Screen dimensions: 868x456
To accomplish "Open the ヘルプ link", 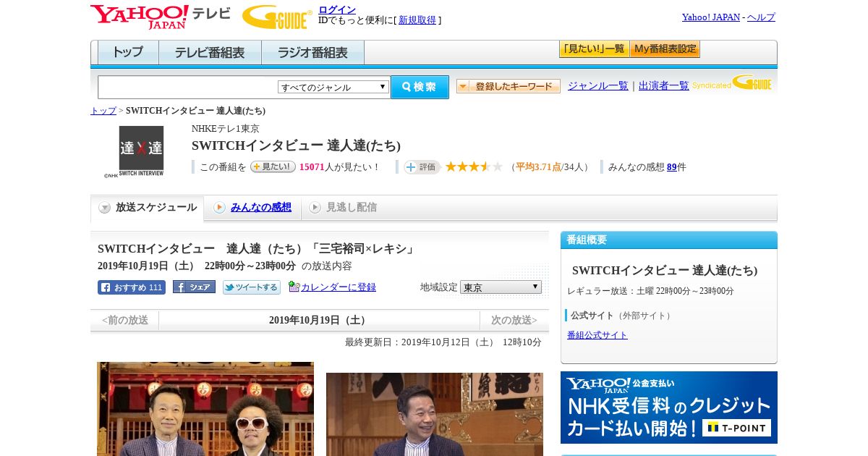I will pyautogui.click(x=761, y=17).
